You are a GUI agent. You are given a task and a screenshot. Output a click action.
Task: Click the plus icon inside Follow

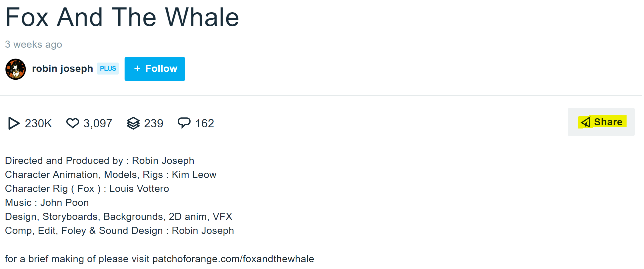click(137, 69)
